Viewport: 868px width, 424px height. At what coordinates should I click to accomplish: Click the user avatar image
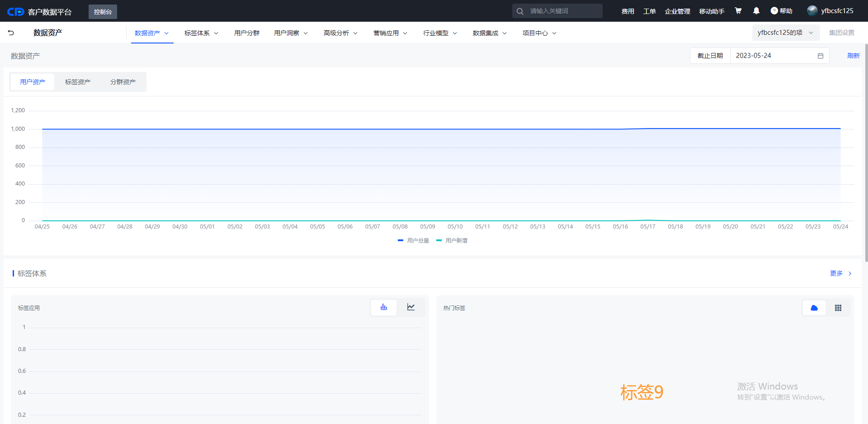(x=812, y=11)
